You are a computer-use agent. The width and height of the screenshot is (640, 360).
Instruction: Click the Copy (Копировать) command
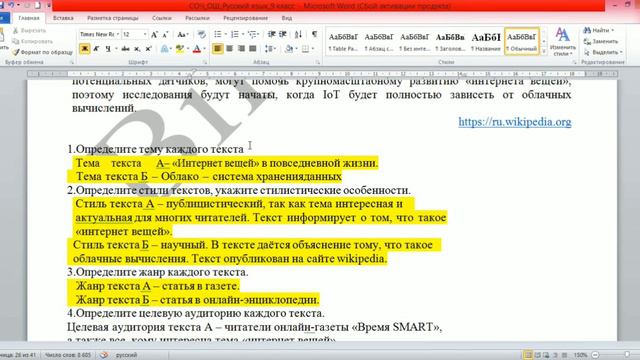[x=33, y=41]
